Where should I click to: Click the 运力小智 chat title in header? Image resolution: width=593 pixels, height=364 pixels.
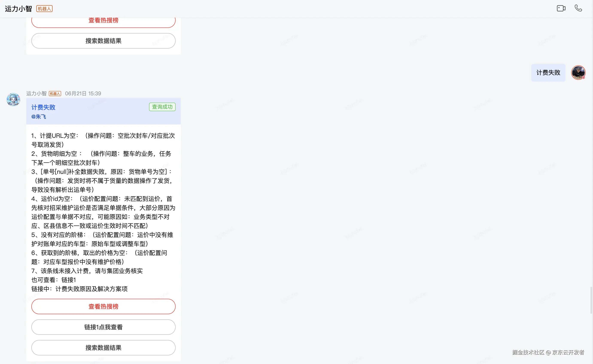[18, 9]
